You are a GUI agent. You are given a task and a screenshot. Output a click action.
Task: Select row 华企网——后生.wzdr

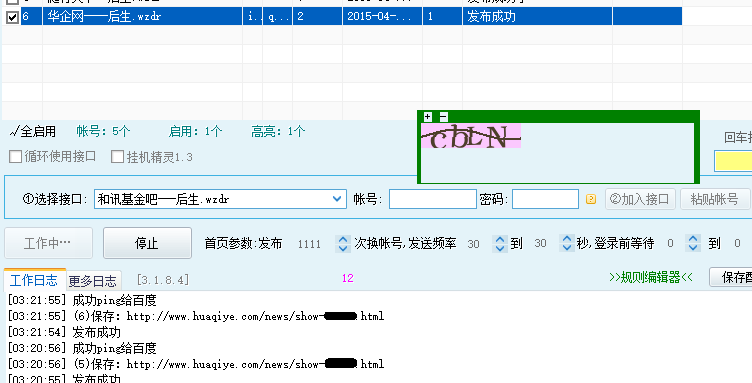(x=142, y=17)
